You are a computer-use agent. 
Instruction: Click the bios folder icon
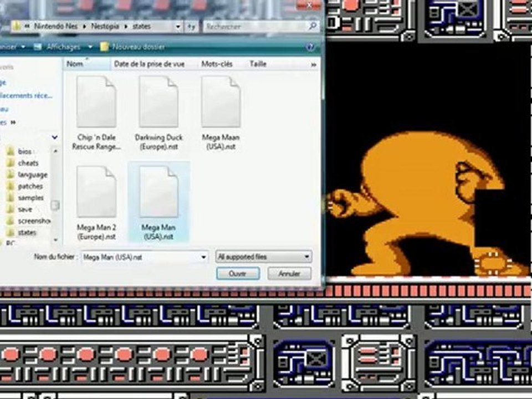(x=11, y=151)
